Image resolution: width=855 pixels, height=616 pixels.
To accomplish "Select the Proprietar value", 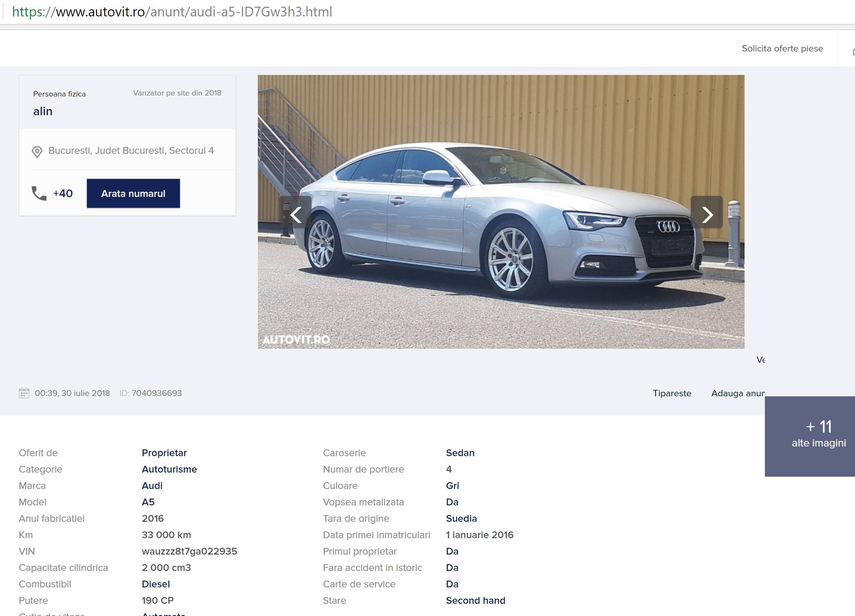I will 164,453.
